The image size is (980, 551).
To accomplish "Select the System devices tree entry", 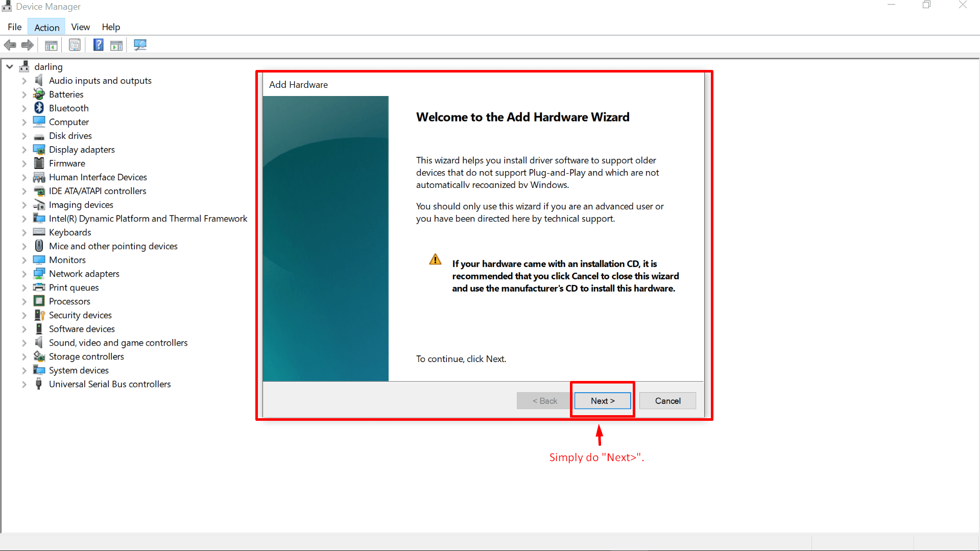I will (x=79, y=370).
